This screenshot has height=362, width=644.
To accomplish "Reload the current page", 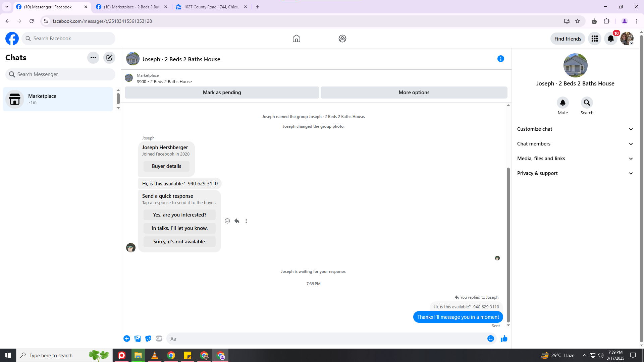I will [x=32, y=21].
